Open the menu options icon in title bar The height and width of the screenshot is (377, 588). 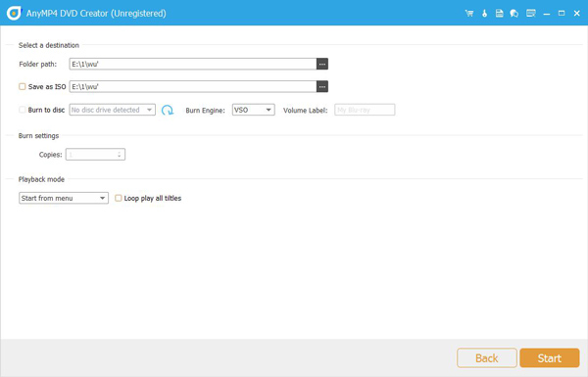pyautogui.click(x=530, y=14)
